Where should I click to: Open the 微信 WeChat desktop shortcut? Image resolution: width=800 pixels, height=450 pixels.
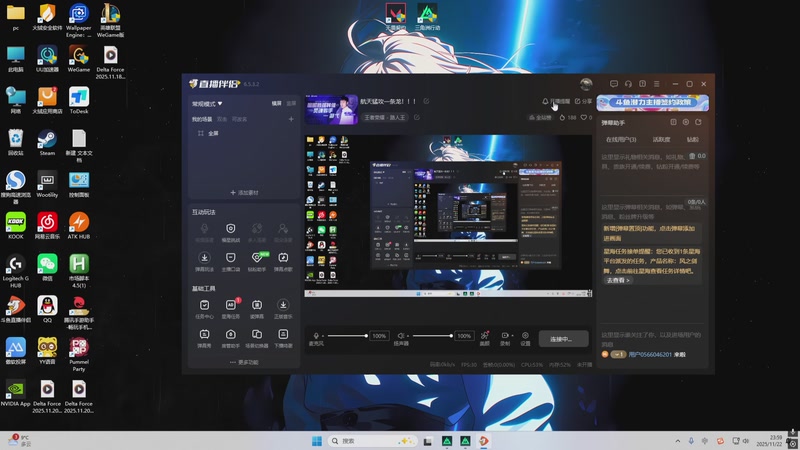pos(47,268)
